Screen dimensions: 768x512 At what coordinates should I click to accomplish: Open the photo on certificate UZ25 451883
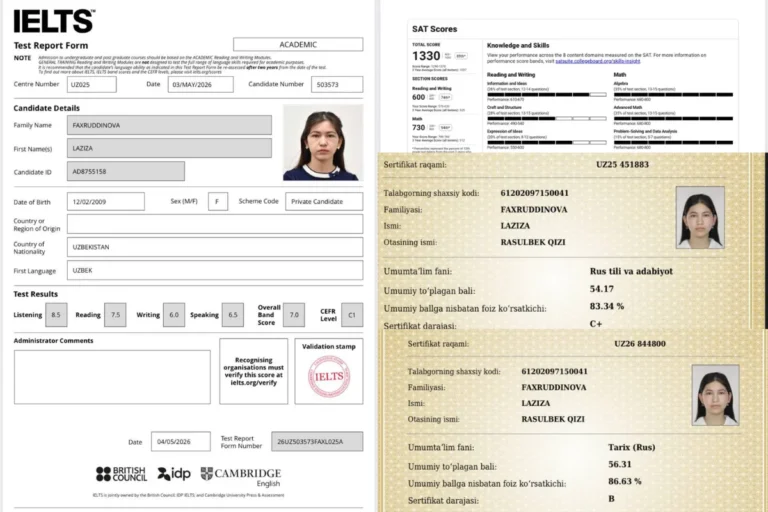coord(700,217)
